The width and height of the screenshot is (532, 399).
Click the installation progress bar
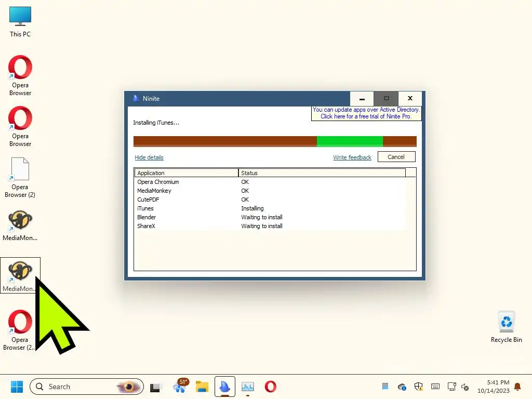(x=275, y=141)
